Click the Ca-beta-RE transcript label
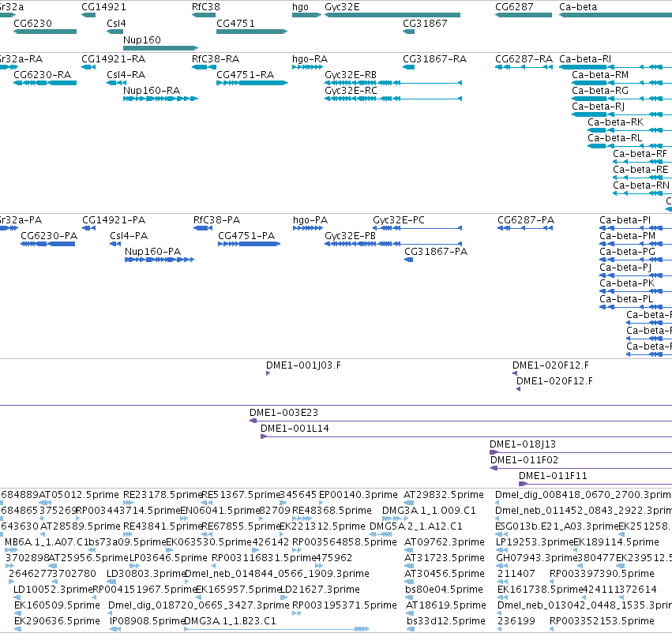The height and width of the screenshot is (633, 672). point(640,170)
